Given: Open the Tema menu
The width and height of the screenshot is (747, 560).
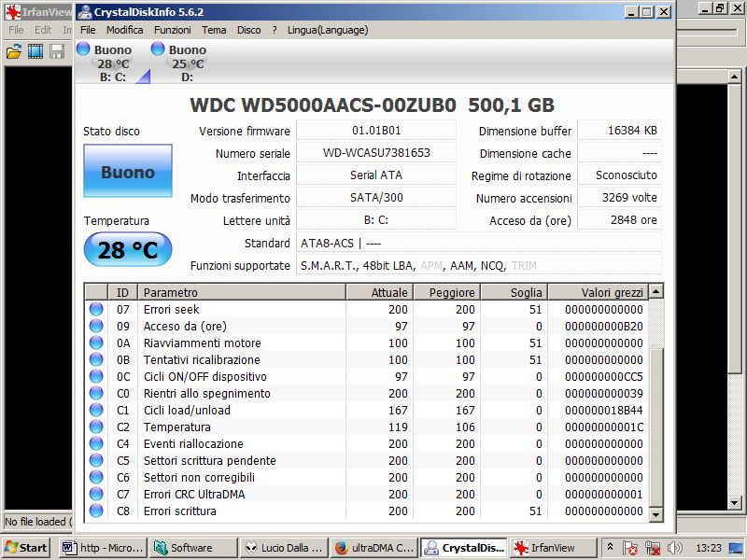Looking at the screenshot, I should click(x=214, y=30).
